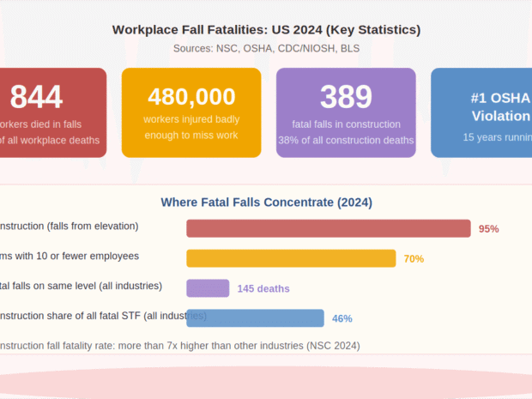Image resolution: width=532 pixels, height=399 pixels.
Task: Click the red 95% bar
Action: pos(329,228)
